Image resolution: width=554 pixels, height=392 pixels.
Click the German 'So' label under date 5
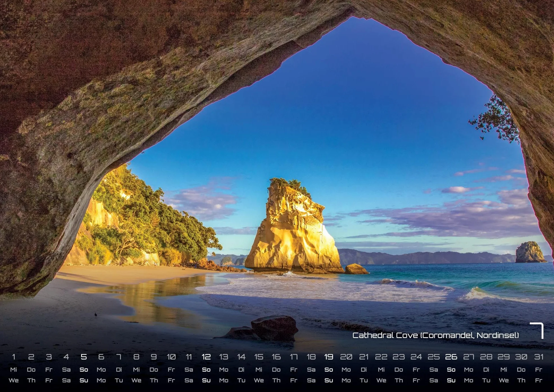click(84, 370)
